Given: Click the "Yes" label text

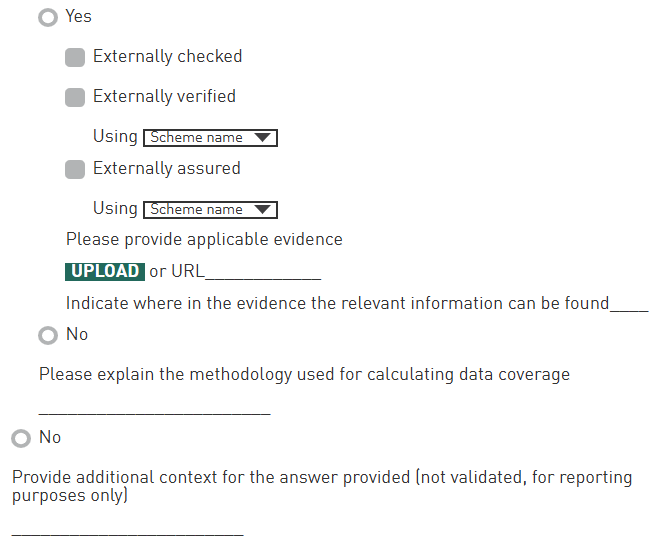Looking at the screenshot, I should point(78,17).
